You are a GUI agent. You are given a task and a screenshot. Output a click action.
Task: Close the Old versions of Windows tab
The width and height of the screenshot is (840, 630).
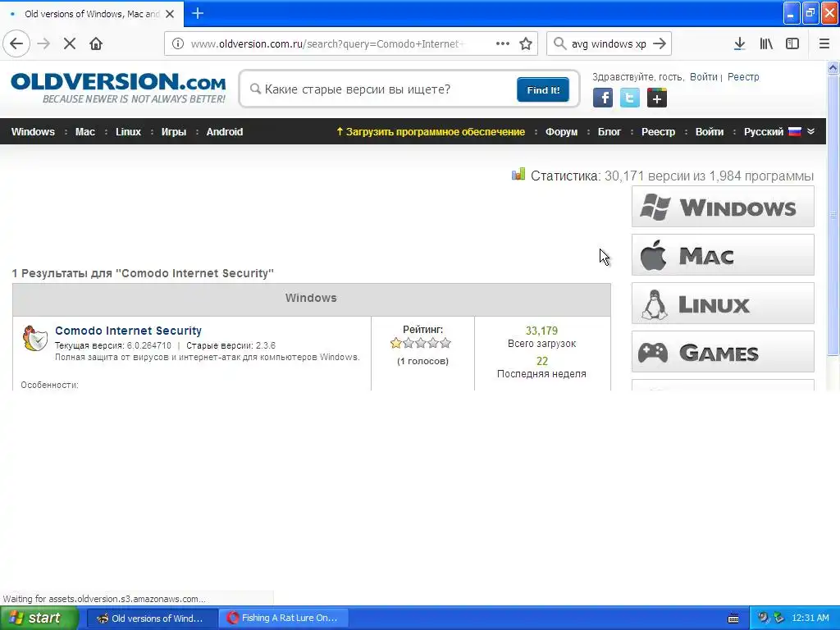170,14
